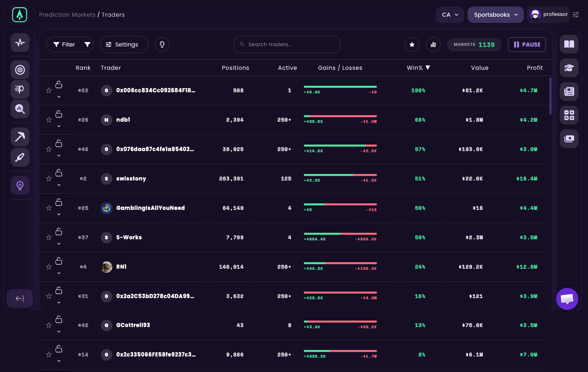
Task: Favorite trader RN1 with its star
Action: tap(49, 267)
